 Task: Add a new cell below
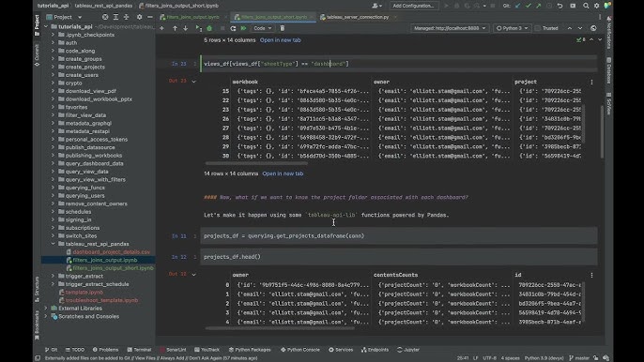pyautogui.click(x=161, y=28)
